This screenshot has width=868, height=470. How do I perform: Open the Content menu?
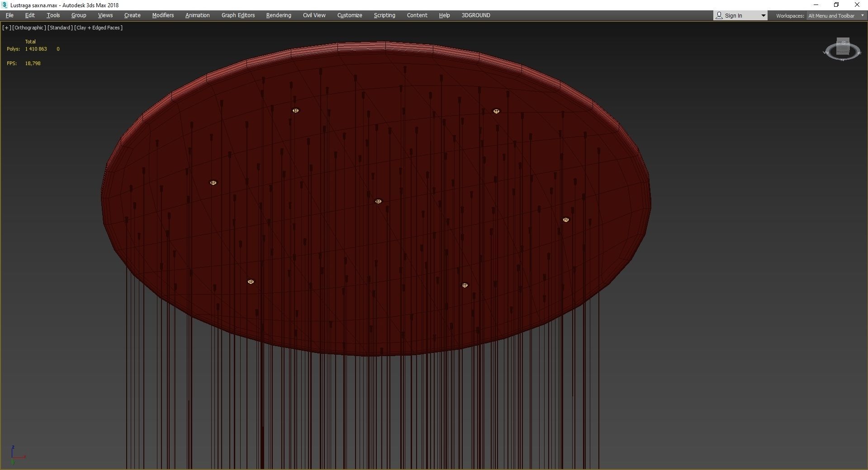coord(417,15)
